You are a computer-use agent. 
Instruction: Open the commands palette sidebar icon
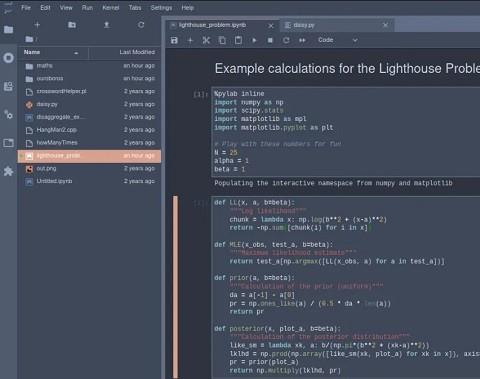8,87
